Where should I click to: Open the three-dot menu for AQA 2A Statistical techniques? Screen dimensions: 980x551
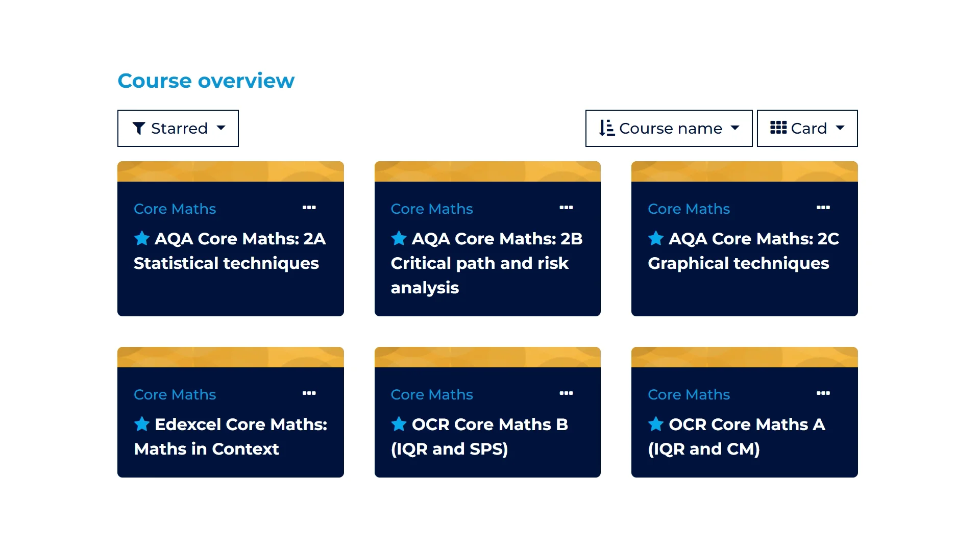[x=309, y=208]
